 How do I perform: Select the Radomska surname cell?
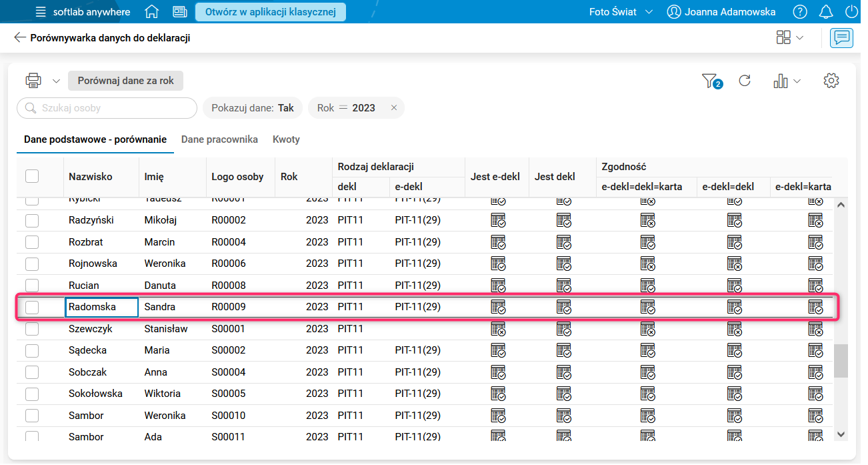[101, 307]
